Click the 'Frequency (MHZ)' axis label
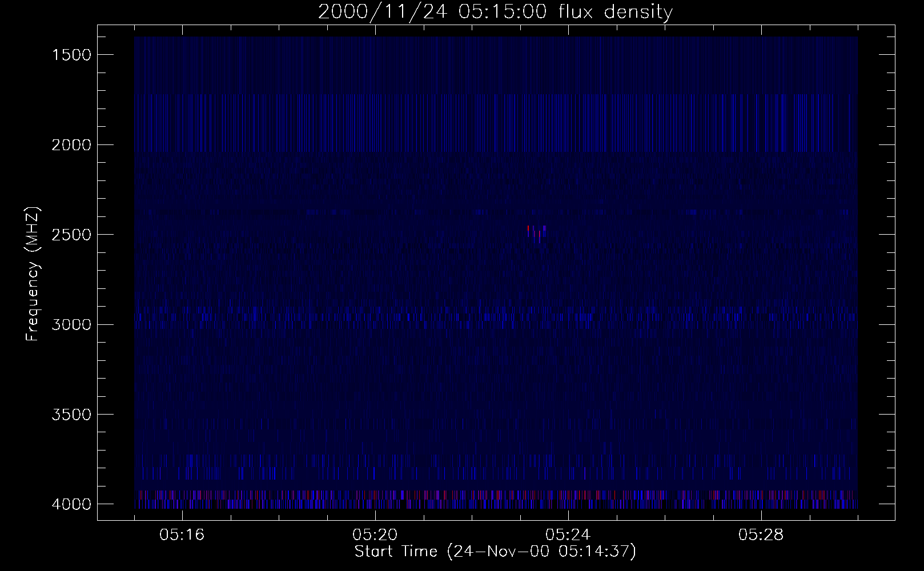The width and height of the screenshot is (924, 571). 33,274
